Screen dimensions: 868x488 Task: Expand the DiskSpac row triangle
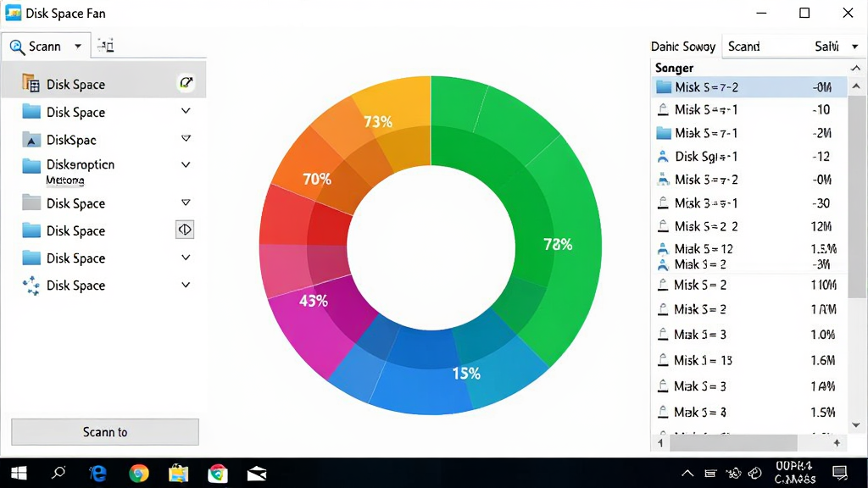click(186, 138)
